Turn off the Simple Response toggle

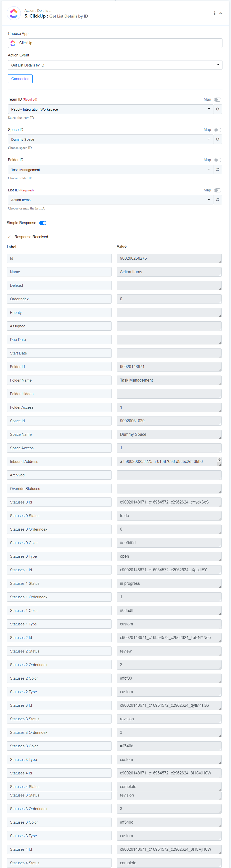[x=43, y=223]
